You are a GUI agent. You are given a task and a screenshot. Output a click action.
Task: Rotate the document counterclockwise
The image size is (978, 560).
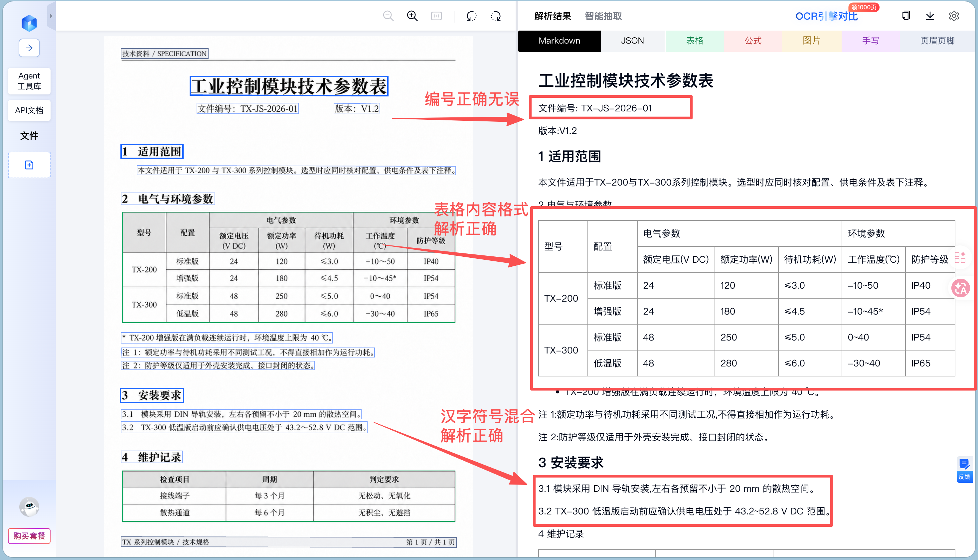(471, 16)
